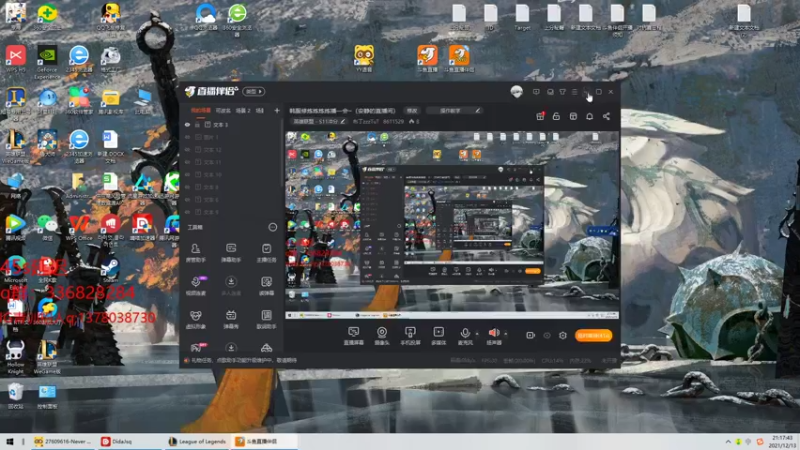Open League of Legends from the taskbar
800x450 pixels.
click(197, 441)
